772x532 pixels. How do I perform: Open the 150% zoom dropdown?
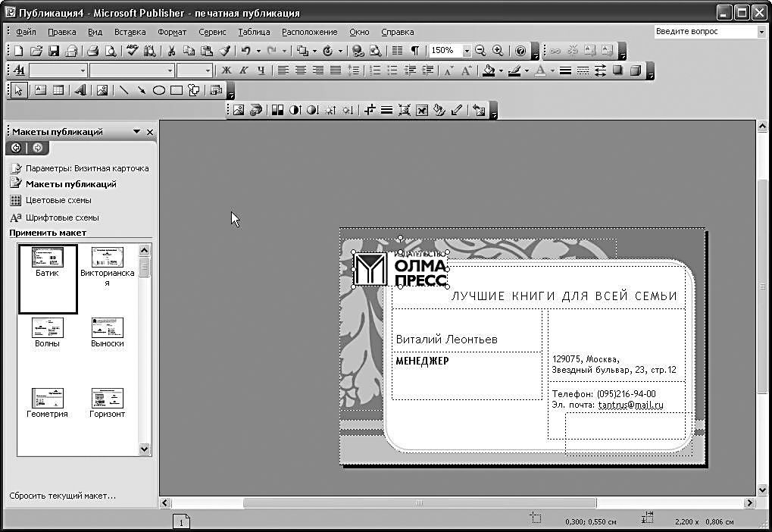pyautogui.click(x=467, y=51)
